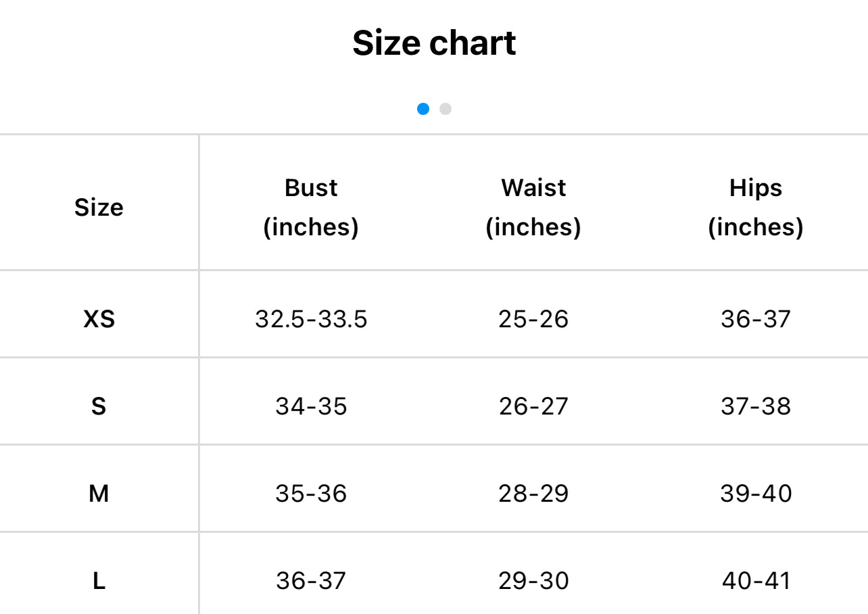Viewport: 868px width, 614px height.
Task: Click the Size chart title
Action: [434, 43]
